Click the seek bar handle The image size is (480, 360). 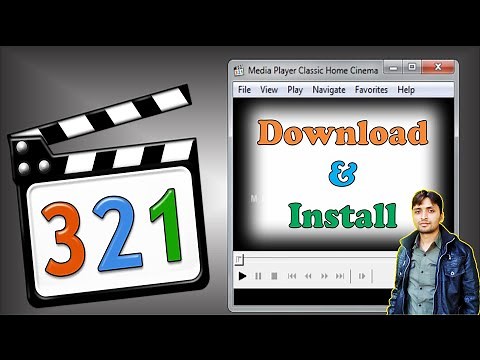(239, 260)
